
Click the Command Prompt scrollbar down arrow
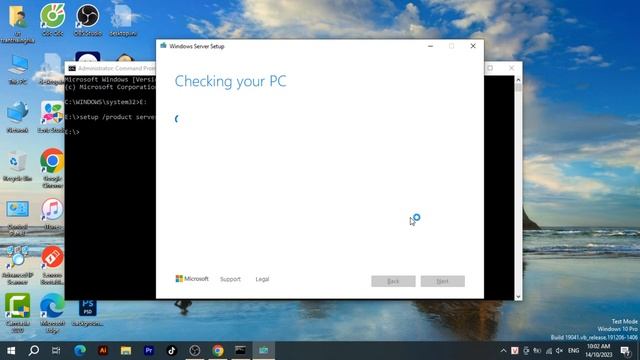(518, 297)
